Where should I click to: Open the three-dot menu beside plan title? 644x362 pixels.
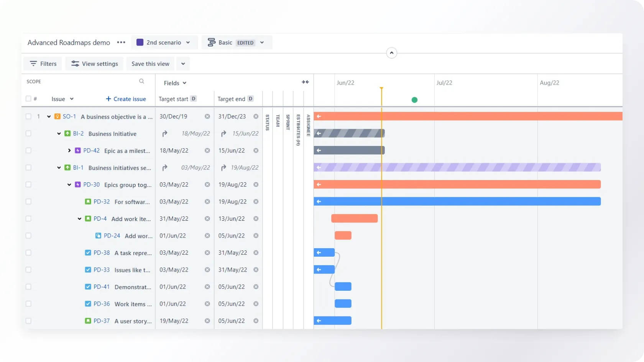(121, 43)
